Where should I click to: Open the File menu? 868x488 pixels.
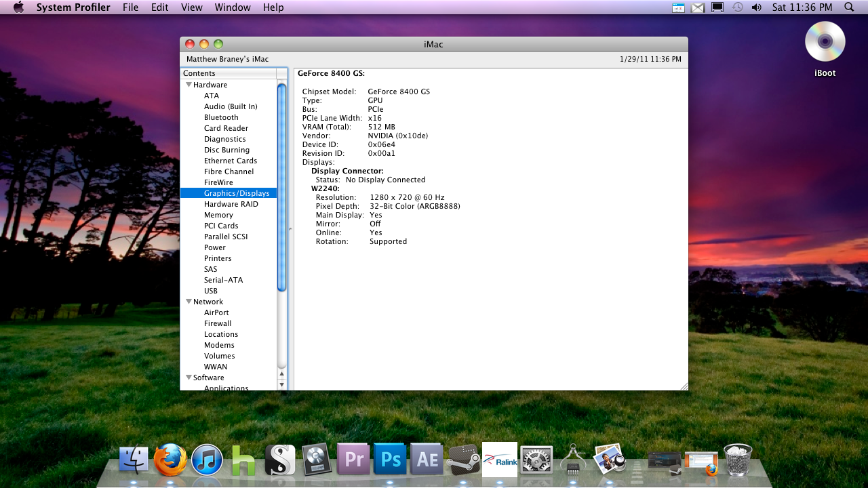131,7
